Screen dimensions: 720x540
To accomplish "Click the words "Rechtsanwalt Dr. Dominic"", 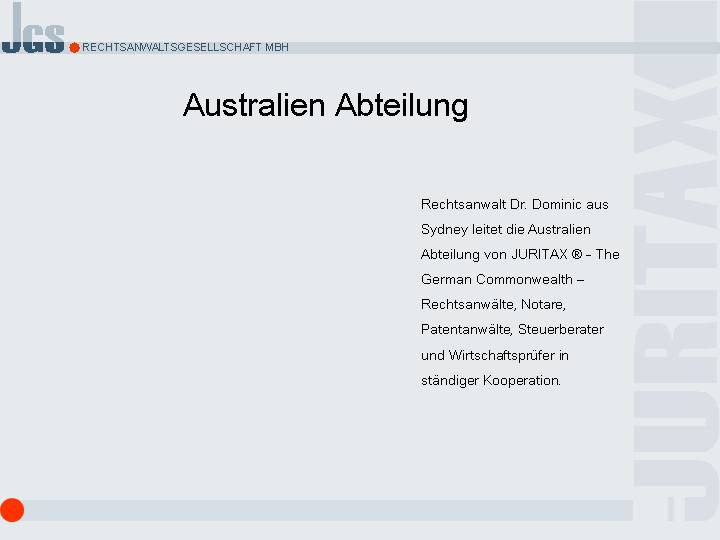I will tap(488, 204).
